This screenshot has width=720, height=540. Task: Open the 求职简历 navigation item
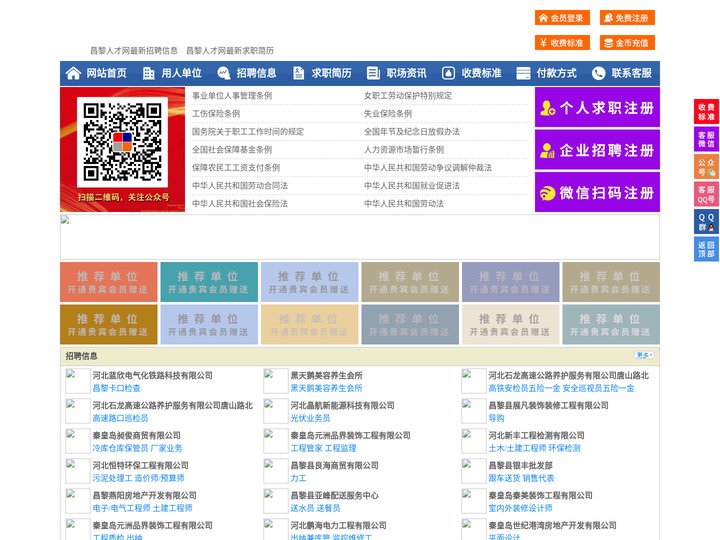click(x=332, y=73)
